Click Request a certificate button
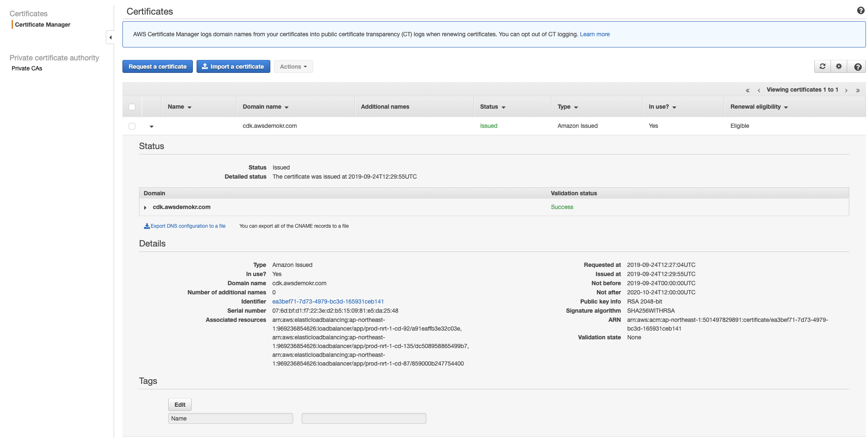 157,67
